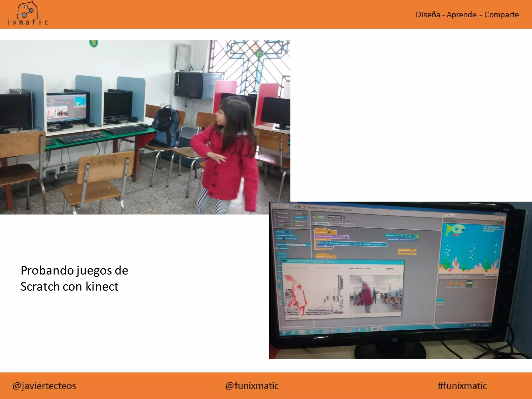
Task: Open Excel from the taskbar
Action: point(321,331)
